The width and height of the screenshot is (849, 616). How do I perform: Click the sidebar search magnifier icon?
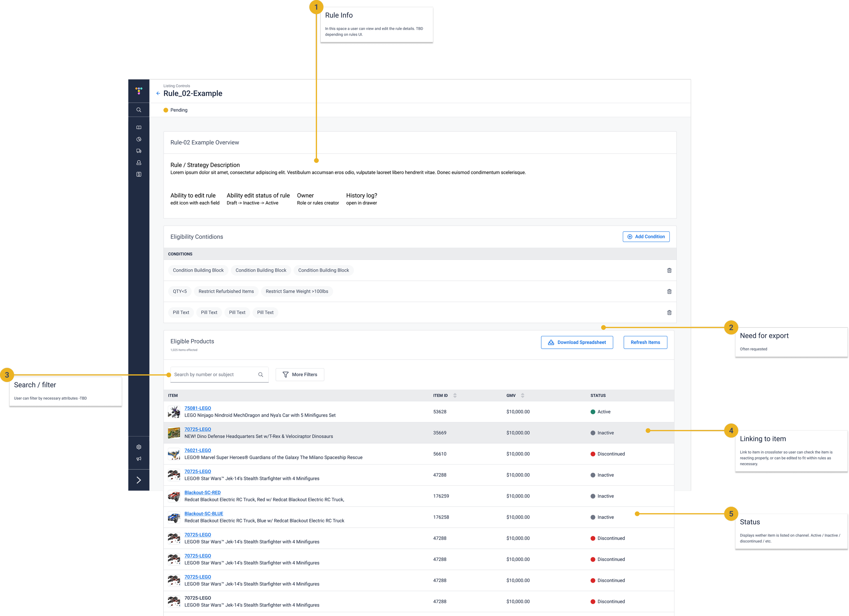139,110
